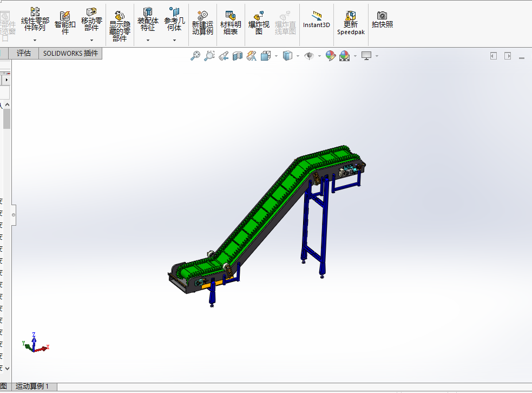The image size is (532, 393).
Task: Create a New Motion Study (新建运动算例)
Action: pos(202,23)
